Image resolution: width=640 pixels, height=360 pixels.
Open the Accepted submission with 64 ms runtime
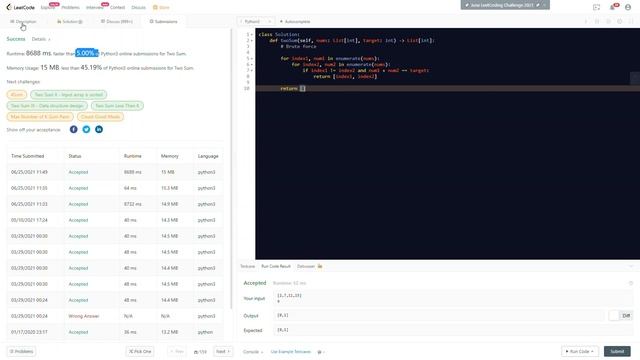[x=78, y=188]
